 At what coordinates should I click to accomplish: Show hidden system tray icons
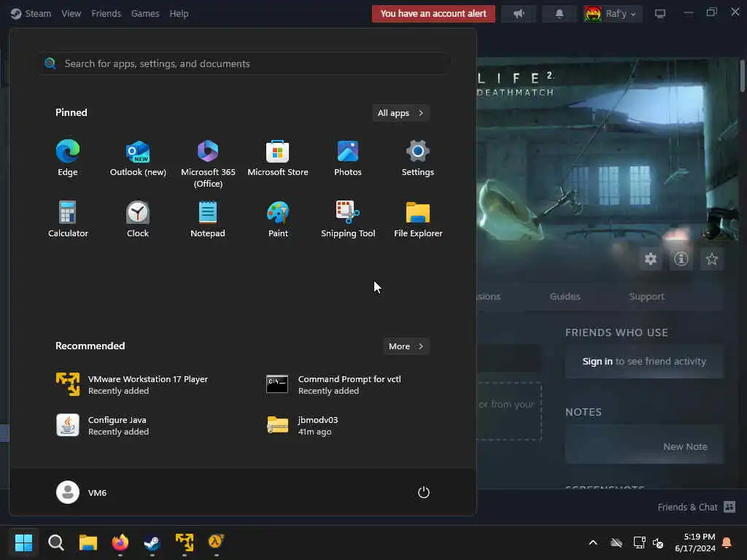coord(592,542)
